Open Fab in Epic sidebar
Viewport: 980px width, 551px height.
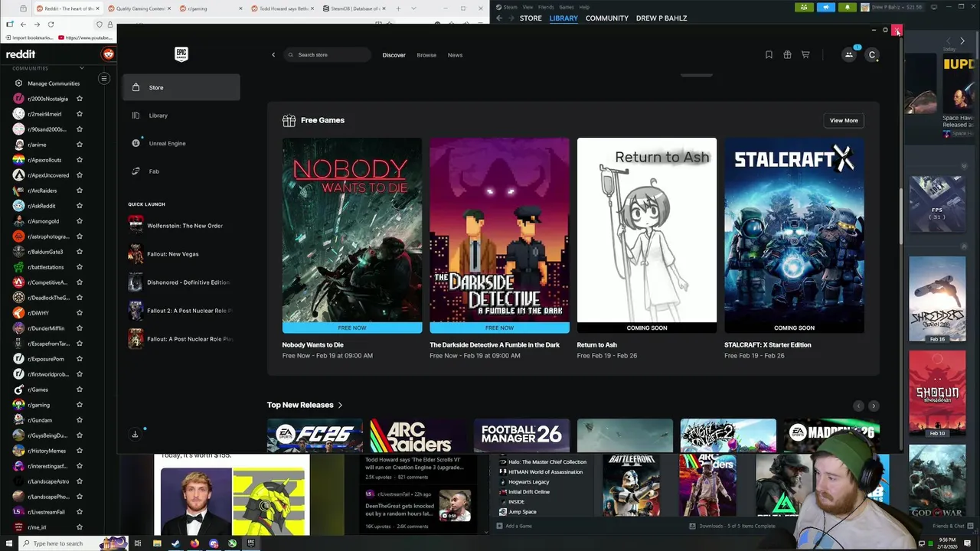(x=181, y=171)
